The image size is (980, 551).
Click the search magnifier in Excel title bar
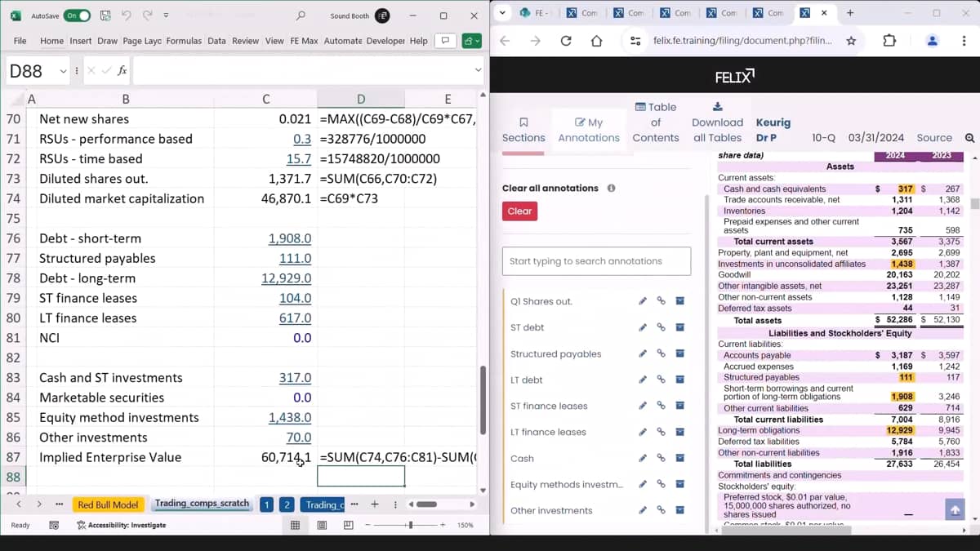coord(301,16)
